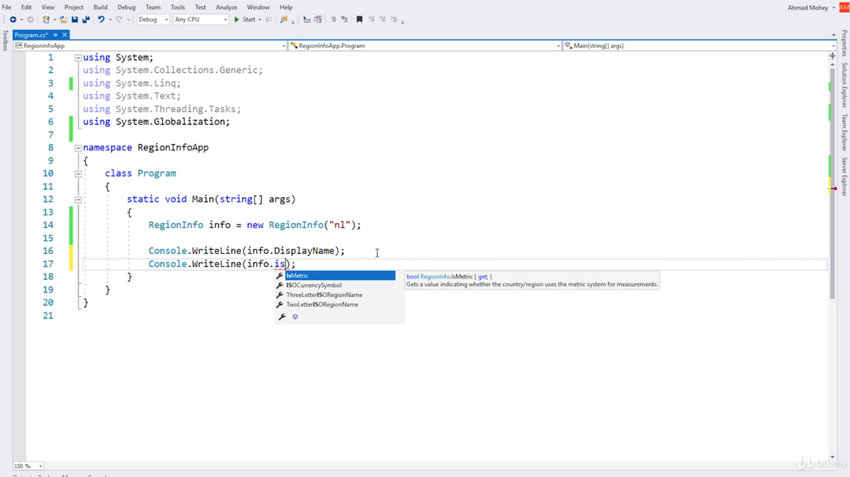
Task: Open the Project menu
Action: coord(74,7)
